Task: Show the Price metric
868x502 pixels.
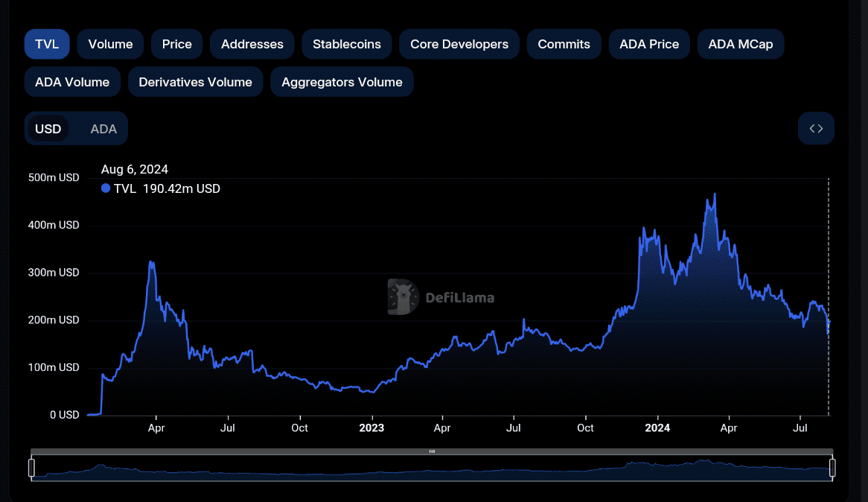Action: tap(177, 44)
